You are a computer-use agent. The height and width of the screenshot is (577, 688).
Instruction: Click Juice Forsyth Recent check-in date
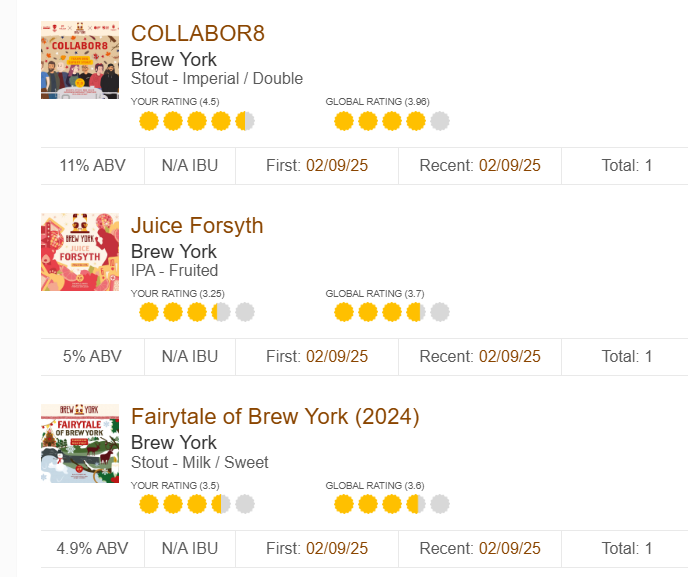(x=510, y=356)
